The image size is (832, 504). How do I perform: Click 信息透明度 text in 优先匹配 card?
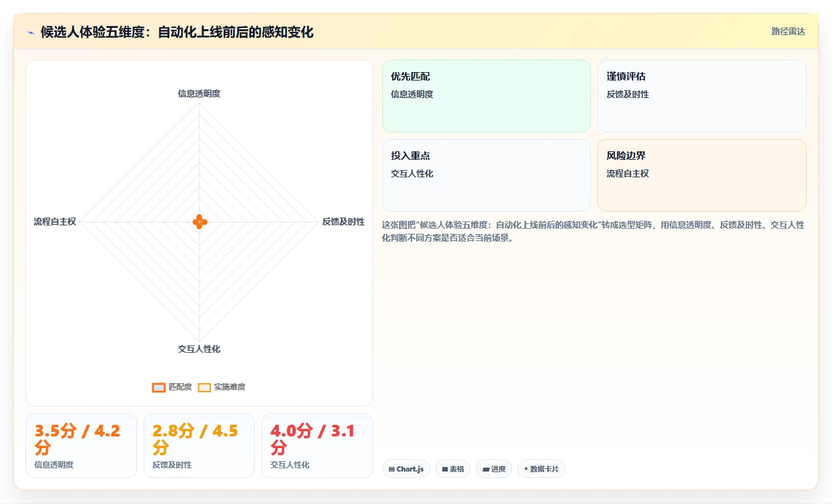click(x=411, y=94)
